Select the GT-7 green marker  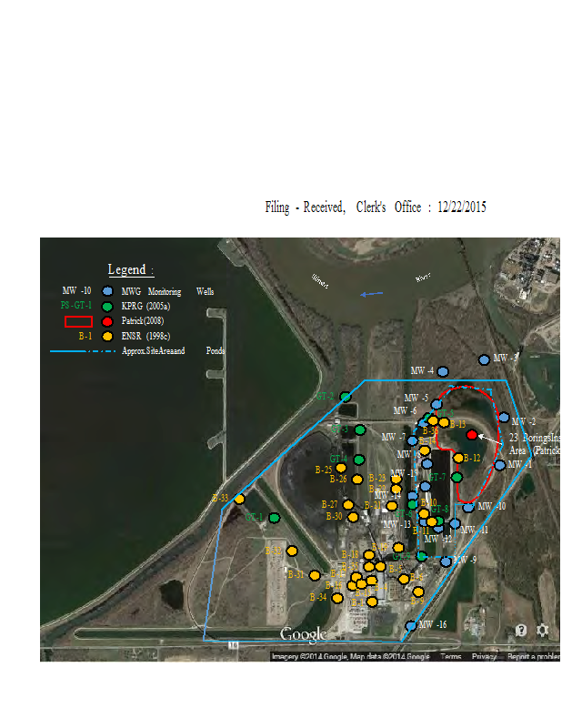tap(457, 477)
